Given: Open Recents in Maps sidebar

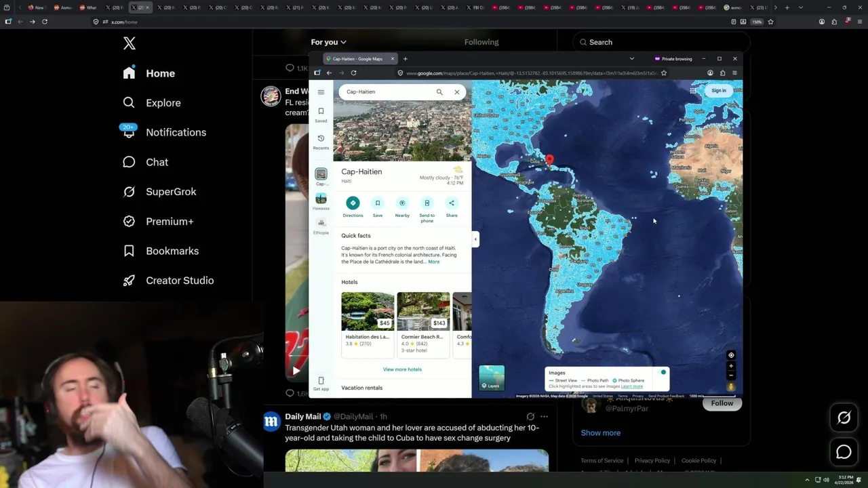Looking at the screenshot, I should 321,142.
